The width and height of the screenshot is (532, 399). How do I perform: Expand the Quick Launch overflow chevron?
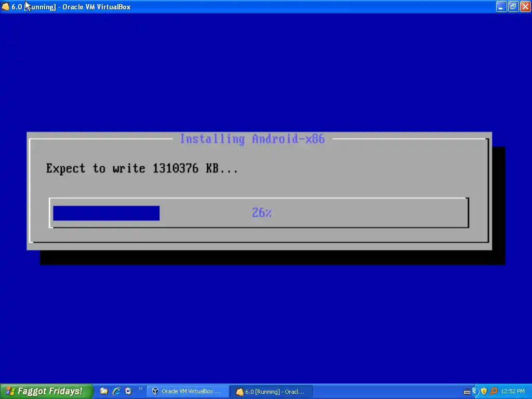tap(140, 389)
